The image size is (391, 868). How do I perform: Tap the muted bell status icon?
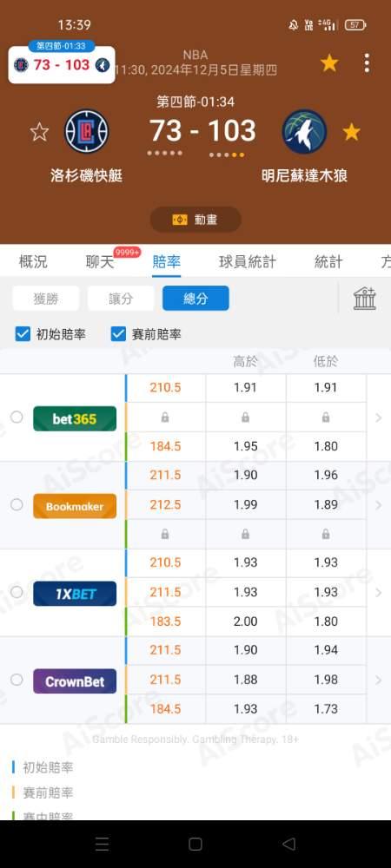pyautogui.click(x=293, y=25)
